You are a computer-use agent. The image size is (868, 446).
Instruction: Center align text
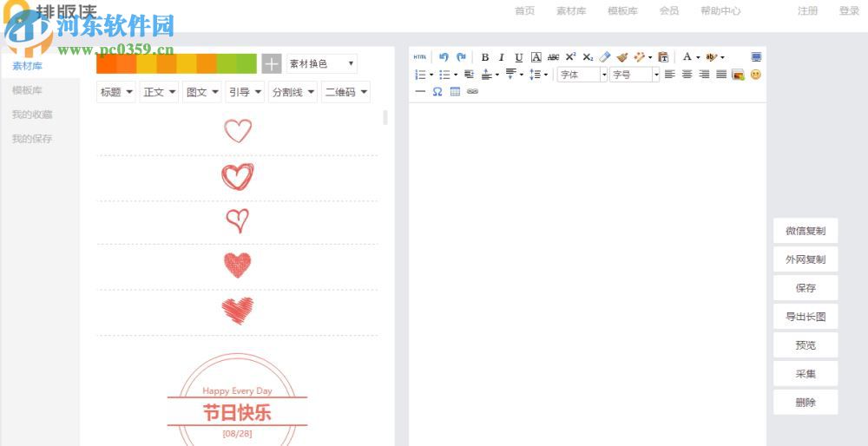(x=687, y=74)
